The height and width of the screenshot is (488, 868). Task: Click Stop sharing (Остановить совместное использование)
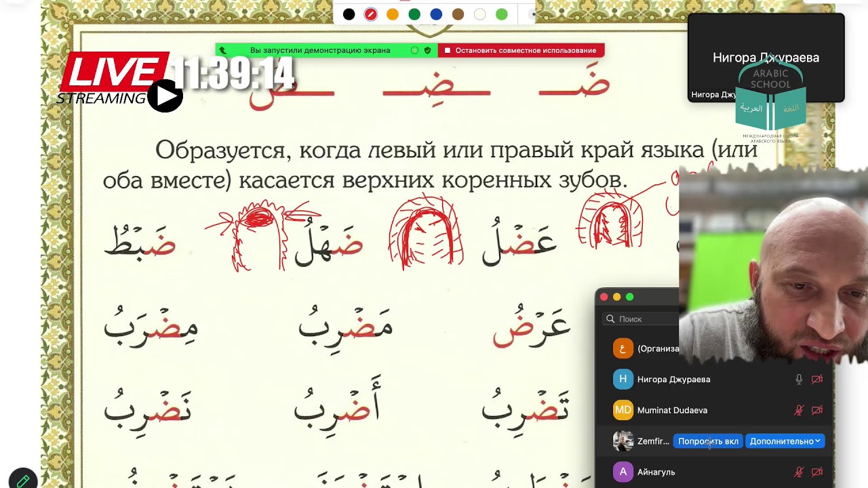521,50
